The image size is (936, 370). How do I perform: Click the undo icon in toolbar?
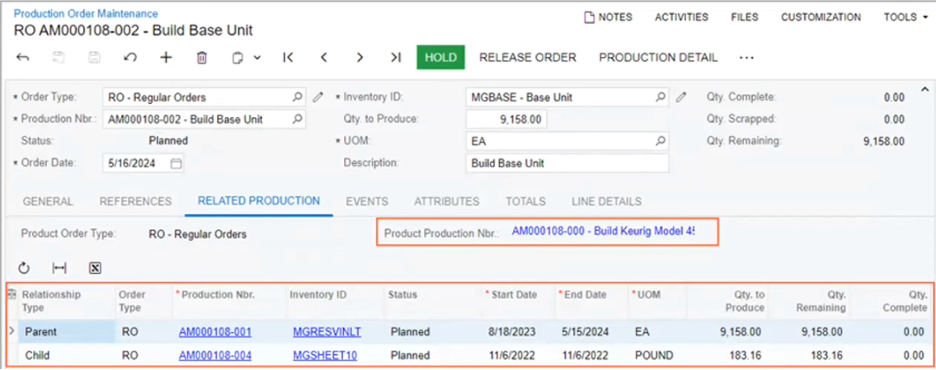[x=130, y=57]
